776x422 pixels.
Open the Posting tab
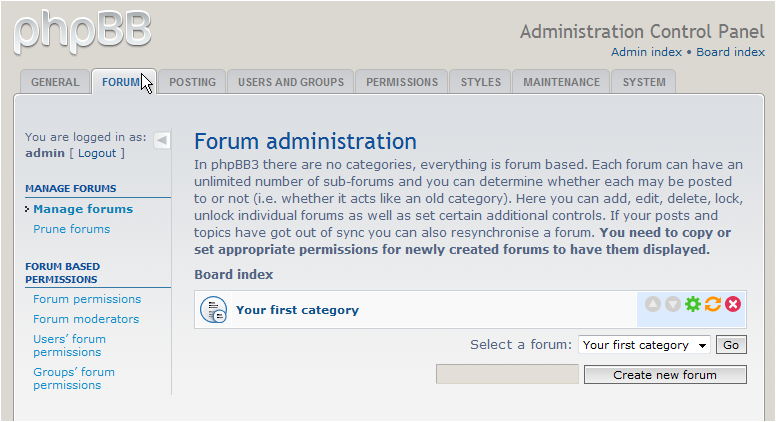point(193,82)
